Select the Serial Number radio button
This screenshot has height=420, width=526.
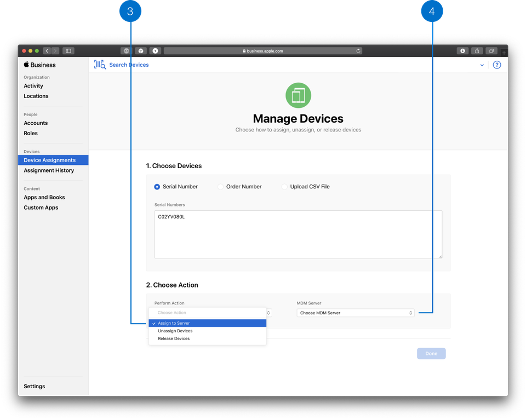point(157,187)
